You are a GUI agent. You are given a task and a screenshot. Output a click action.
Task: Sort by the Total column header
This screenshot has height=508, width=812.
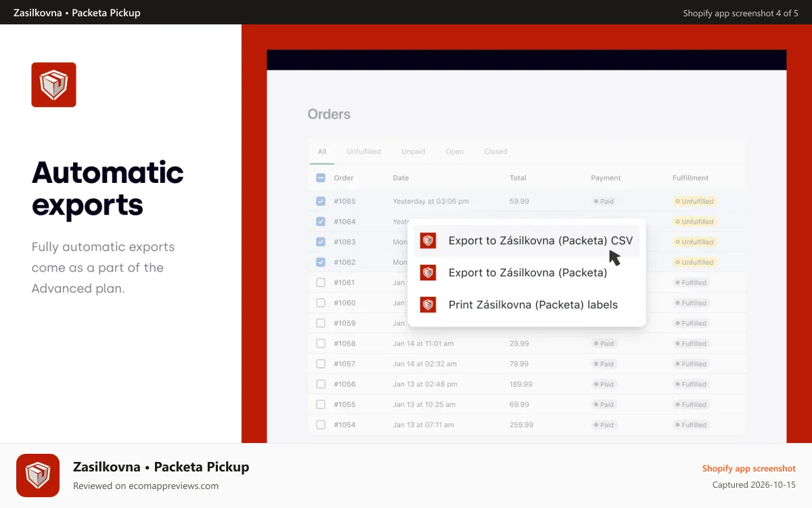[x=518, y=178]
